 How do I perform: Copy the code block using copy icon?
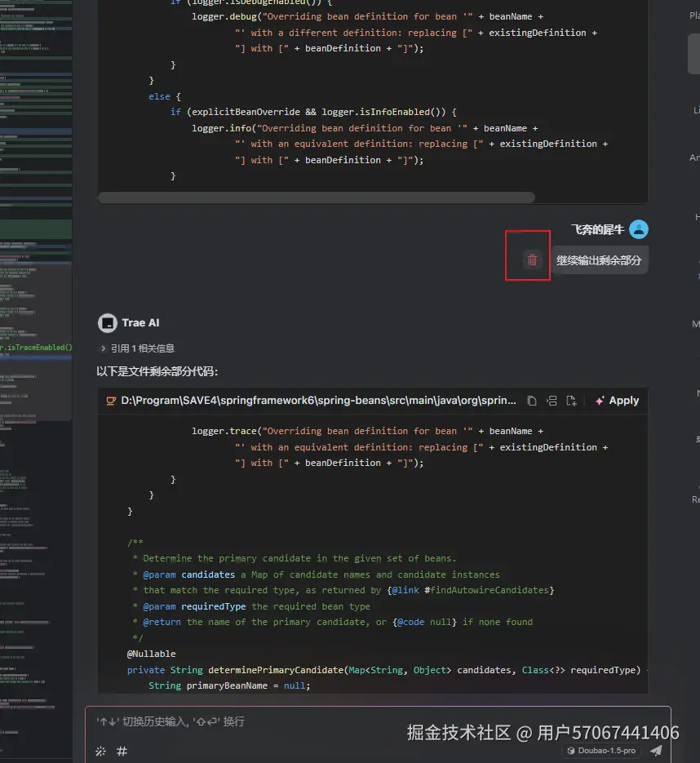(x=532, y=401)
